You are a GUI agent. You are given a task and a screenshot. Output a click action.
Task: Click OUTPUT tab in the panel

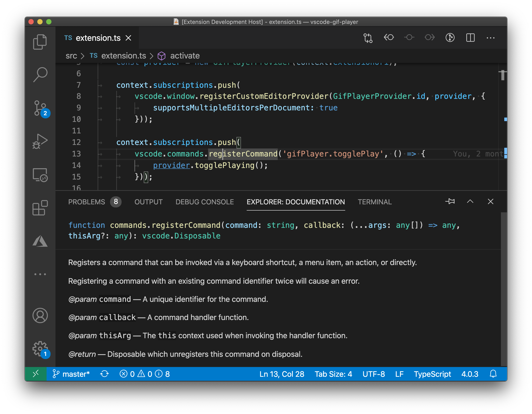149,201
